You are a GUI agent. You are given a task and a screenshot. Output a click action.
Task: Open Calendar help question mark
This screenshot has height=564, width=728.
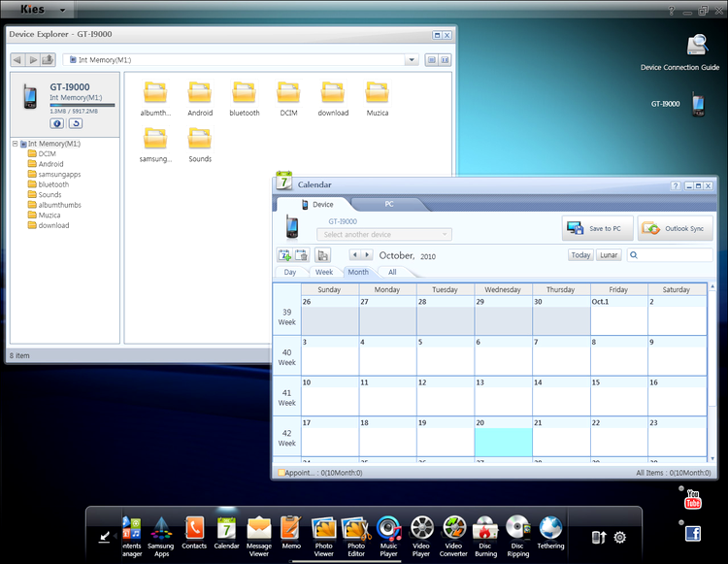[x=676, y=186]
